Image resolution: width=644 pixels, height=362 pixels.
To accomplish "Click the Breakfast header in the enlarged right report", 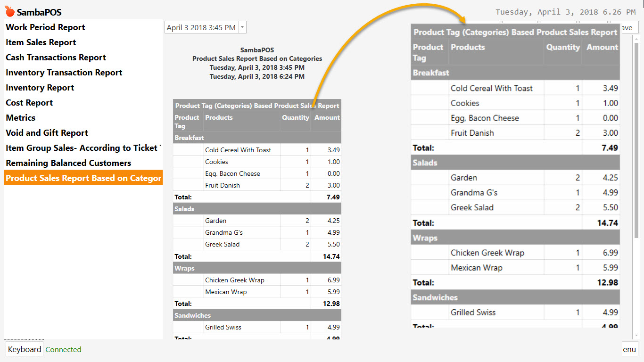I will pos(515,73).
